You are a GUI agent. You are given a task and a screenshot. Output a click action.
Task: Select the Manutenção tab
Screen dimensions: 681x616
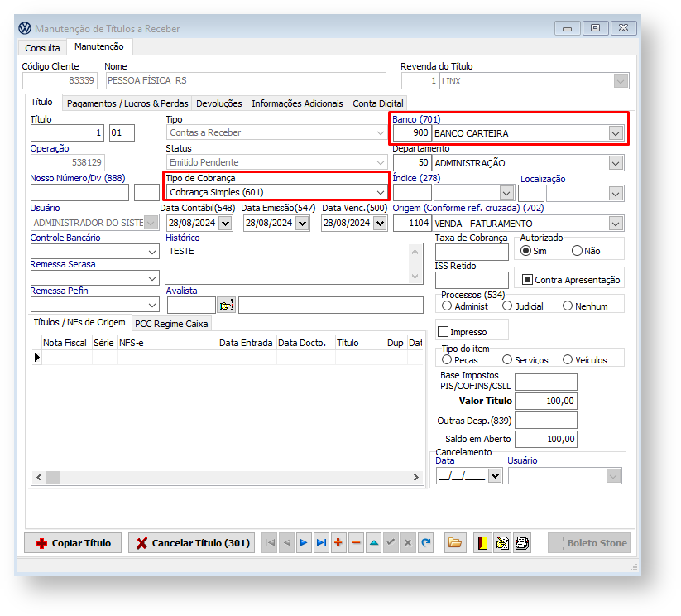[99, 46]
